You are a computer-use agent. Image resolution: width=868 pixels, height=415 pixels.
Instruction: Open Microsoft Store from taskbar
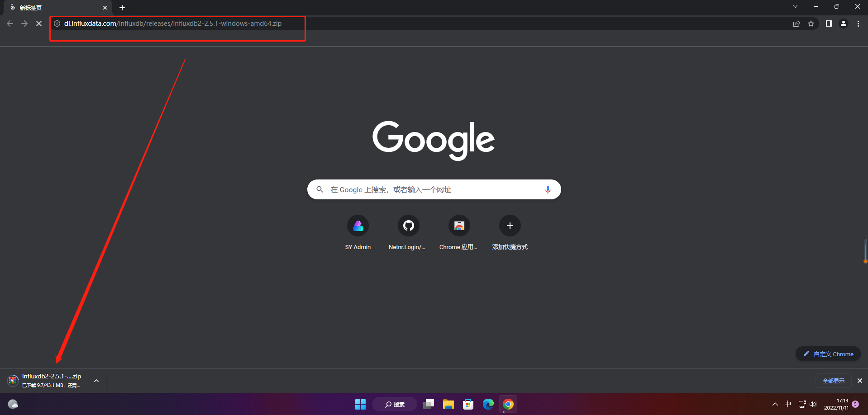click(x=468, y=404)
